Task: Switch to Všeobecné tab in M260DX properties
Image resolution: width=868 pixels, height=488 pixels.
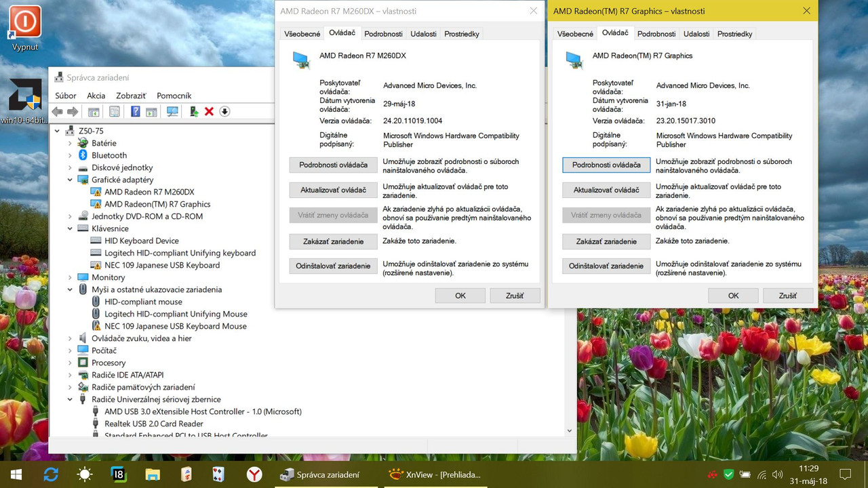Action: (x=302, y=34)
